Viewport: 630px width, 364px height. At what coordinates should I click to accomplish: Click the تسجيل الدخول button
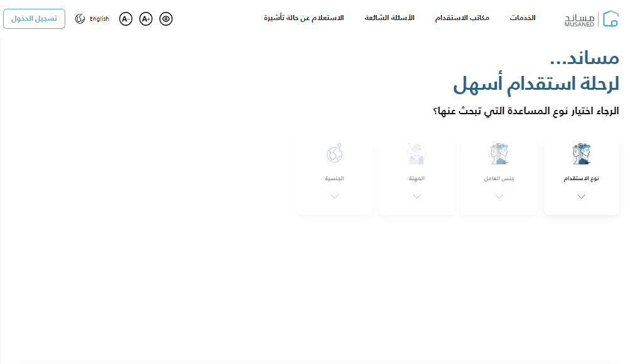pos(34,19)
